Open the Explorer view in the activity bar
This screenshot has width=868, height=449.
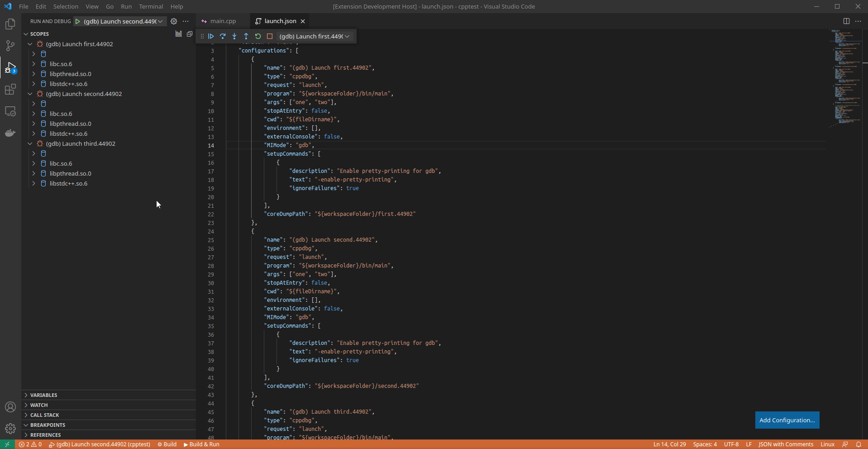[10, 24]
